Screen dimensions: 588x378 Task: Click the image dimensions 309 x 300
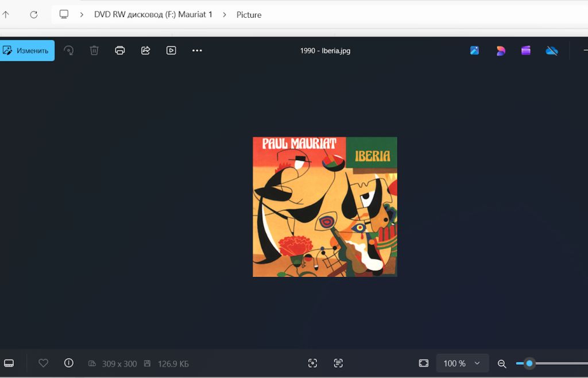coord(119,364)
